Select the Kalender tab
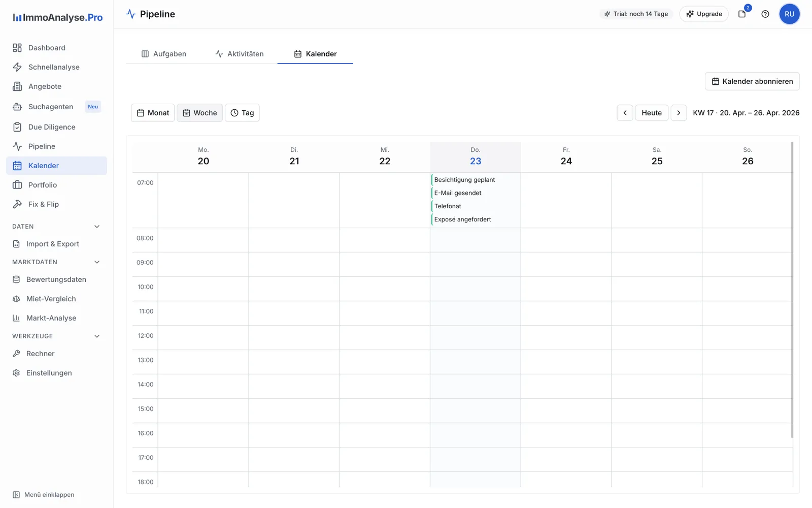 pyautogui.click(x=315, y=54)
